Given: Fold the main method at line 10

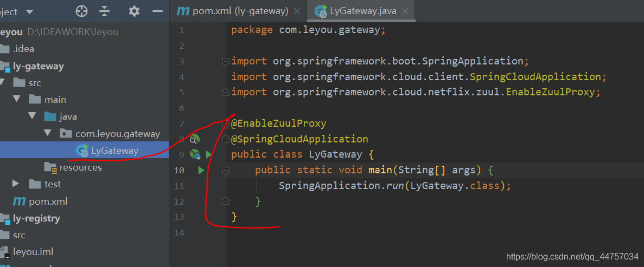Looking at the screenshot, I should pyautogui.click(x=225, y=170).
